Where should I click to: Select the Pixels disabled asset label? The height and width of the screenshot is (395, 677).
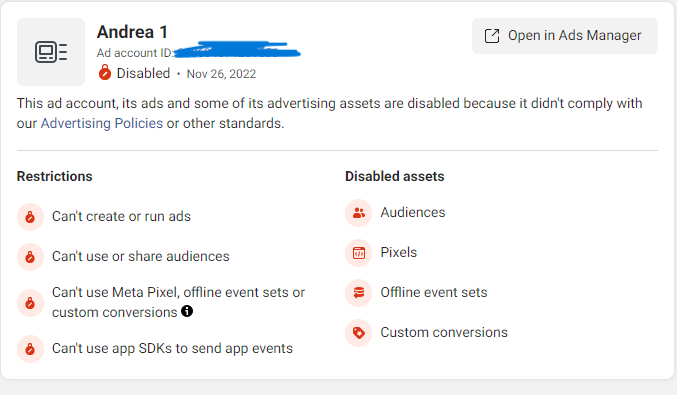[399, 253]
